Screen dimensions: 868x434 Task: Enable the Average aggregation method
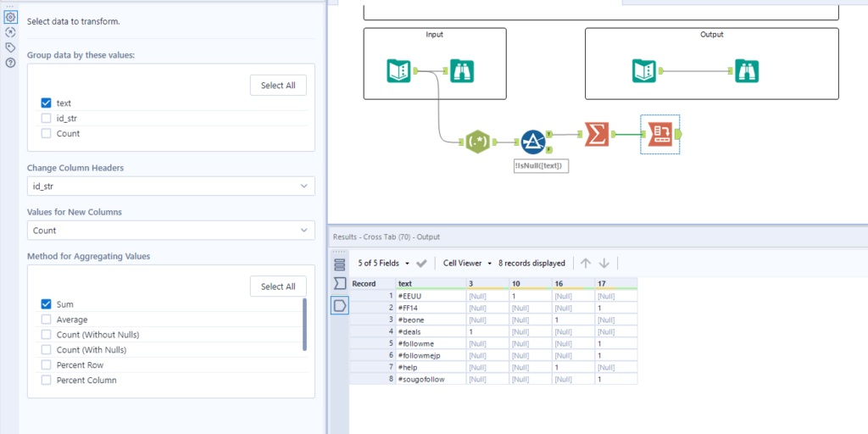[x=46, y=320]
